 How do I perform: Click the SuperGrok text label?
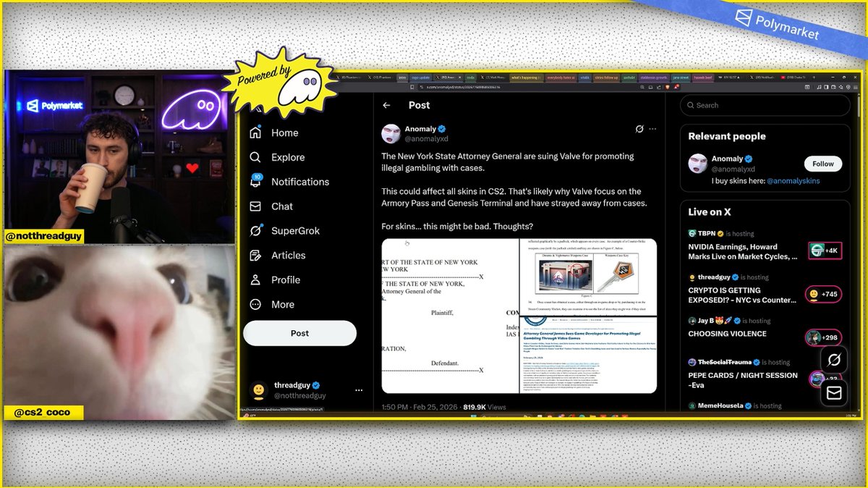pos(295,231)
